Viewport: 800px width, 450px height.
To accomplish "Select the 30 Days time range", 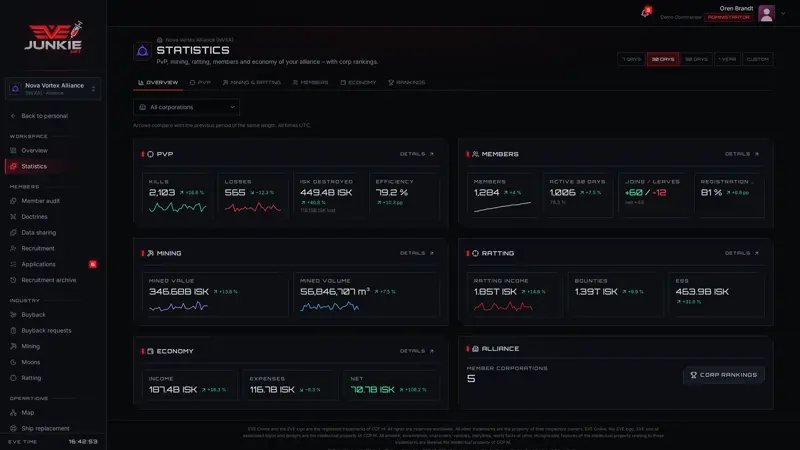I will (663, 59).
